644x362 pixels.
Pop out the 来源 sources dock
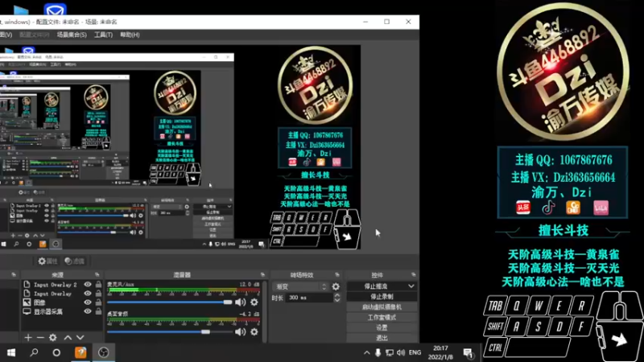tap(97, 274)
